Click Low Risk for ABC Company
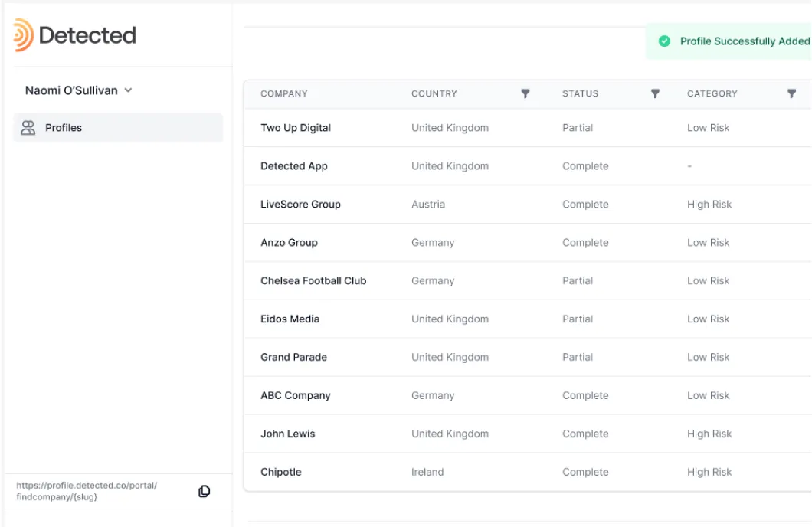The width and height of the screenshot is (812, 527). click(x=708, y=395)
